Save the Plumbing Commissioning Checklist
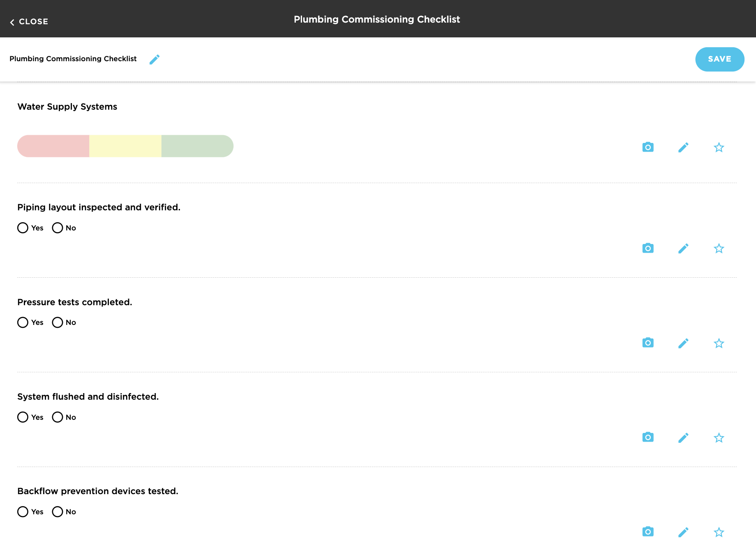756x557 pixels. [x=719, y=59]
